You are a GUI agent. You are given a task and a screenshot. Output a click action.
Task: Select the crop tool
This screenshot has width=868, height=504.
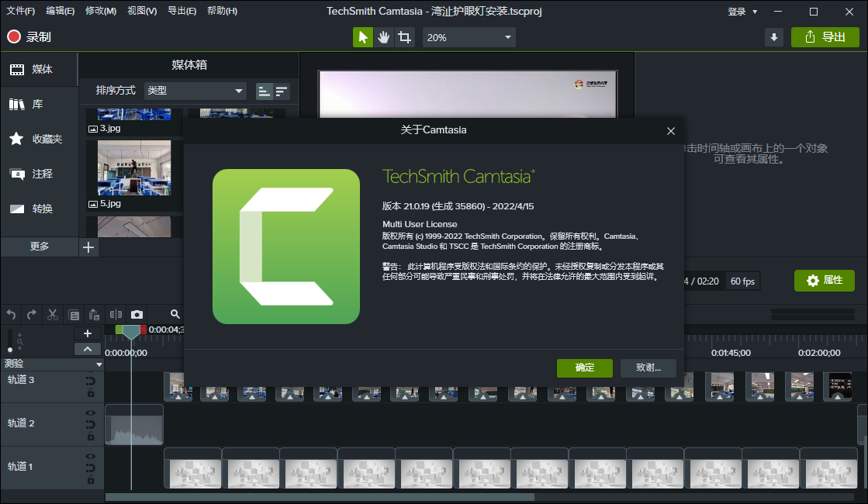[405, 37]
